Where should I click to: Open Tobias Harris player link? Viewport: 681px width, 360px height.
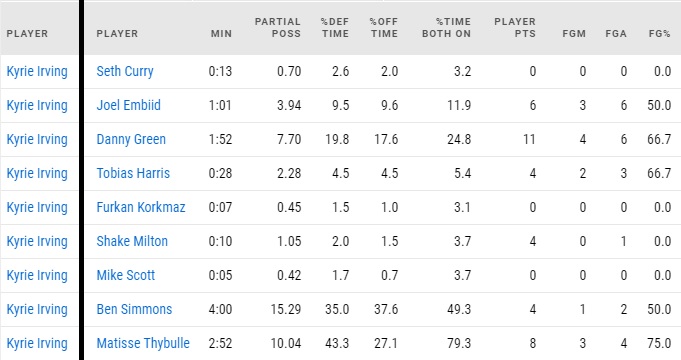(x=133, y=173)
